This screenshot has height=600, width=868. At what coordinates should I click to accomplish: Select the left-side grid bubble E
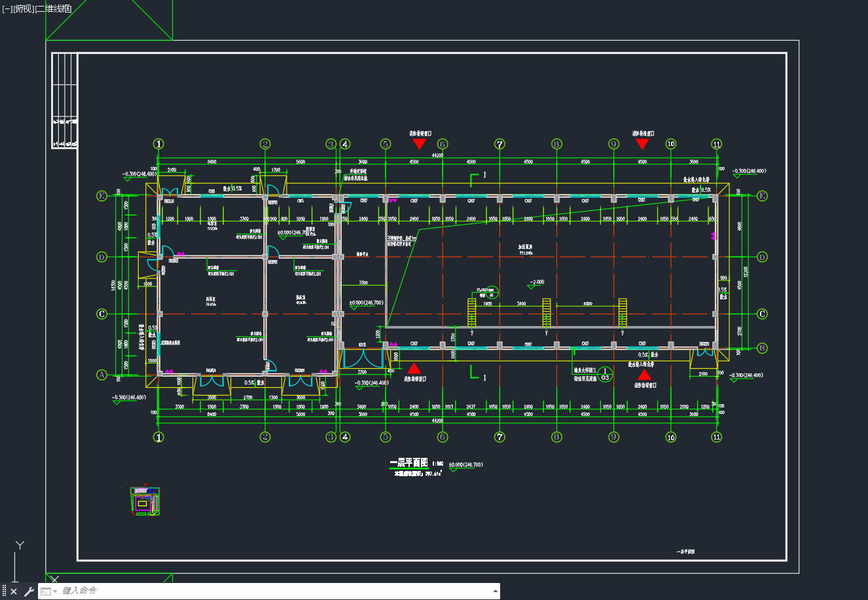coord(101,196)
